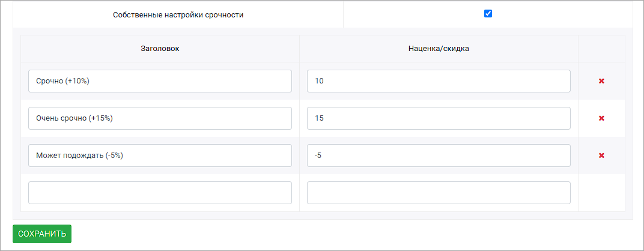The image size is (644, 251).
Task: Focus the markup field containing 10
Action: (439, 81)
